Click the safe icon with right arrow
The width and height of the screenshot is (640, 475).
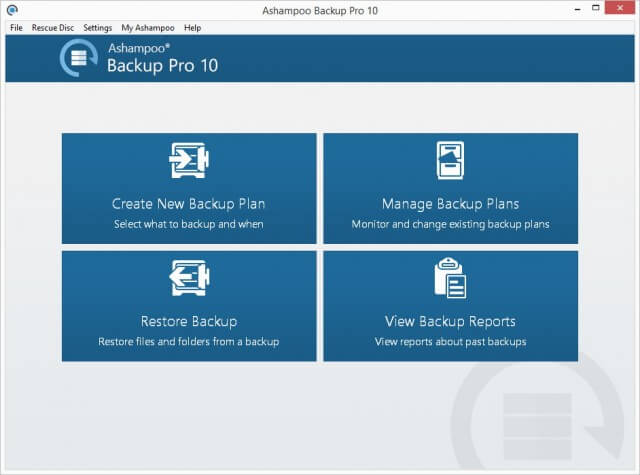(x=189, y=160)
